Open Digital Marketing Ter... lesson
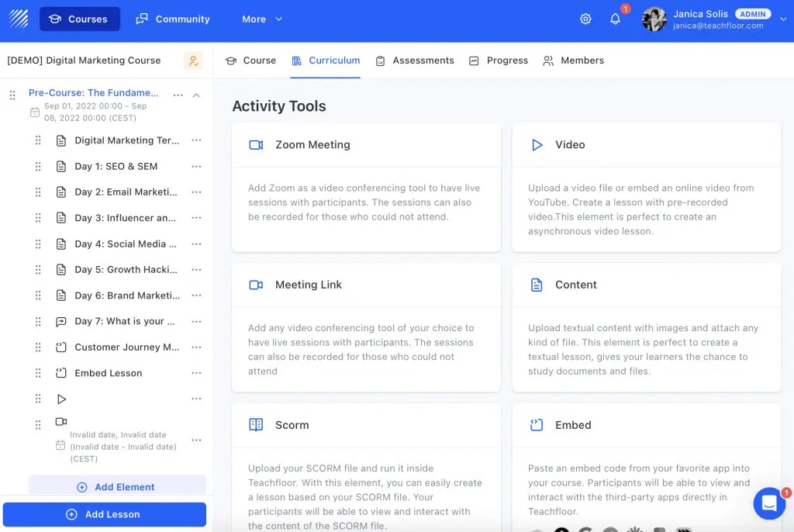The height and width of the screenshot is (532, 794). pyautogui.click(x=126, y=140)
